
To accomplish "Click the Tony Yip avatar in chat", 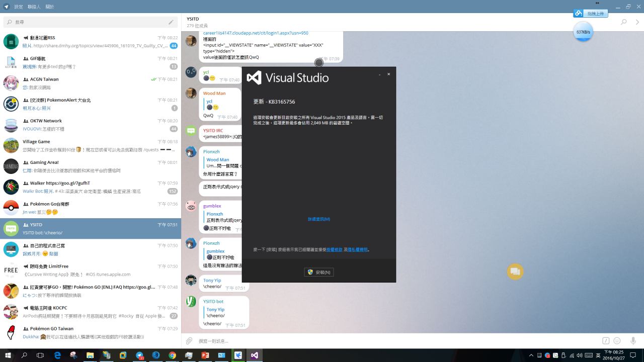I will 191,281.
